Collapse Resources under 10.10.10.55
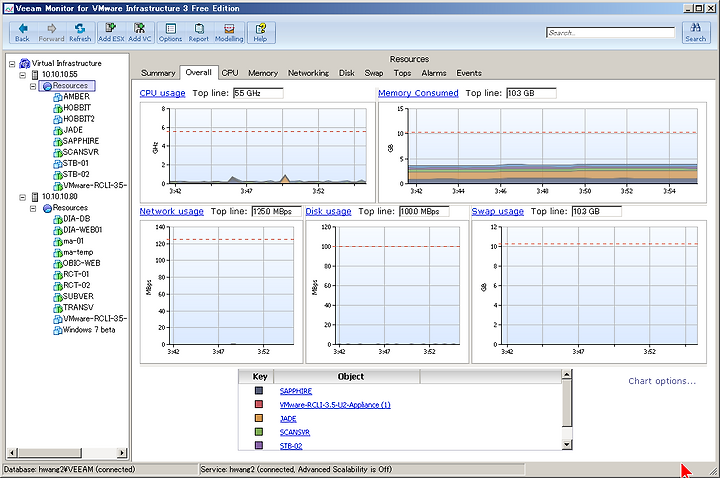Image resolution: width=720 pixels, height=478 pixels. 33,86
